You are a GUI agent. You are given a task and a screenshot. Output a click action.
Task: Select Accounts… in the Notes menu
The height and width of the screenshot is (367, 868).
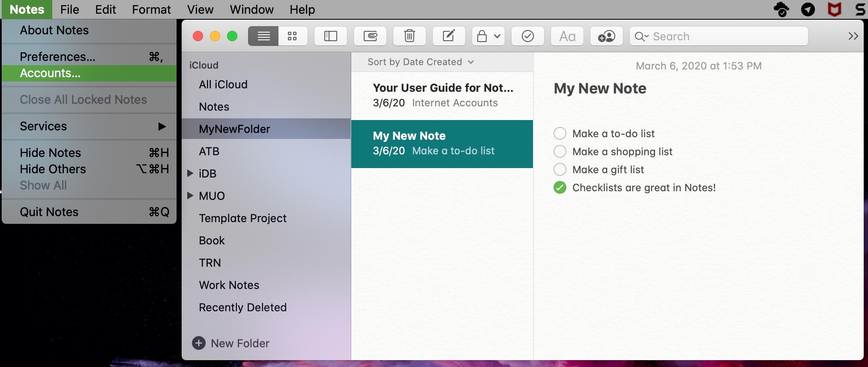89,73
